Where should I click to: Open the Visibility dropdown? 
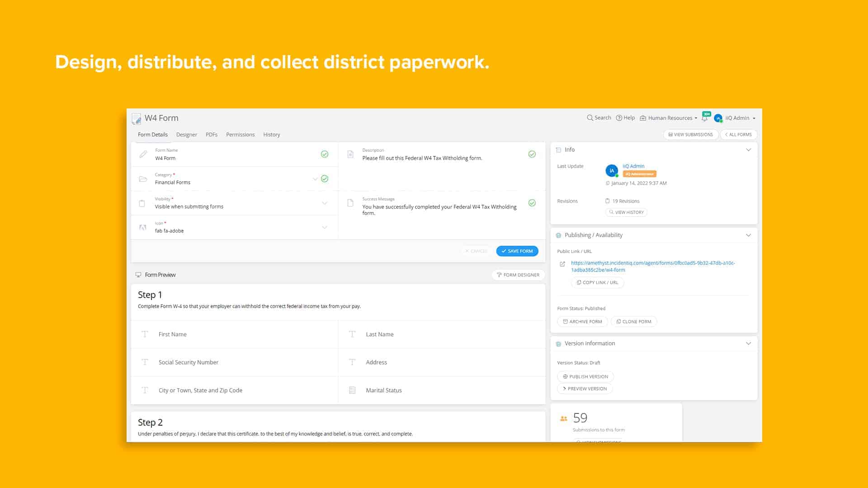click(x=324, y=203)
